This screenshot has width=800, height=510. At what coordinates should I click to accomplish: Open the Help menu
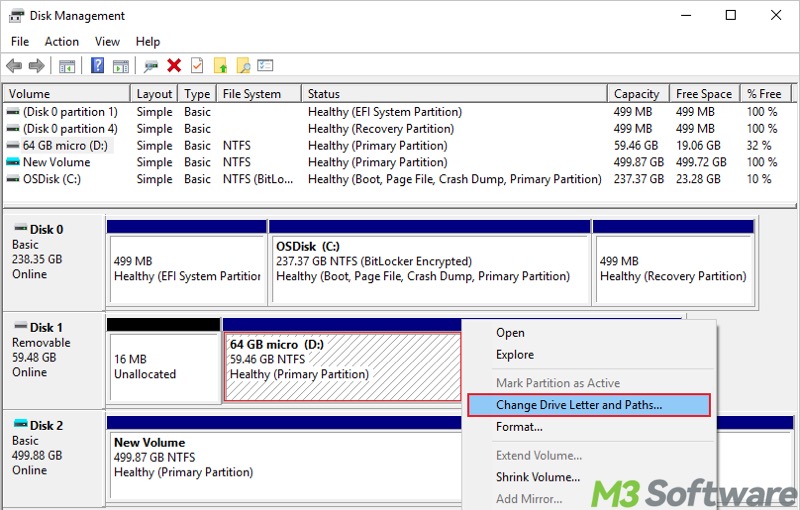click(147, 41)
